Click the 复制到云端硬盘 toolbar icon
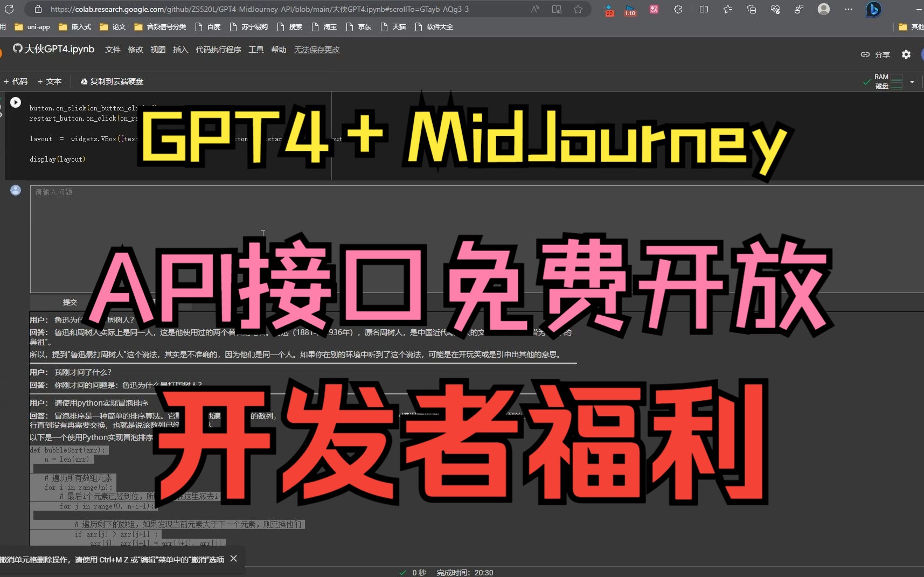Viewport: 924px width, 577px height. (84, 81)
